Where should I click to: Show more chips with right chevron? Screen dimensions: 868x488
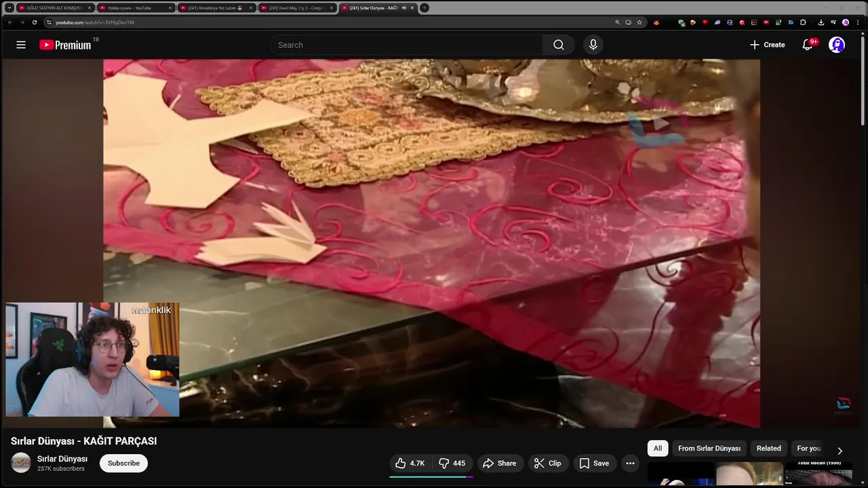[840, 451]
